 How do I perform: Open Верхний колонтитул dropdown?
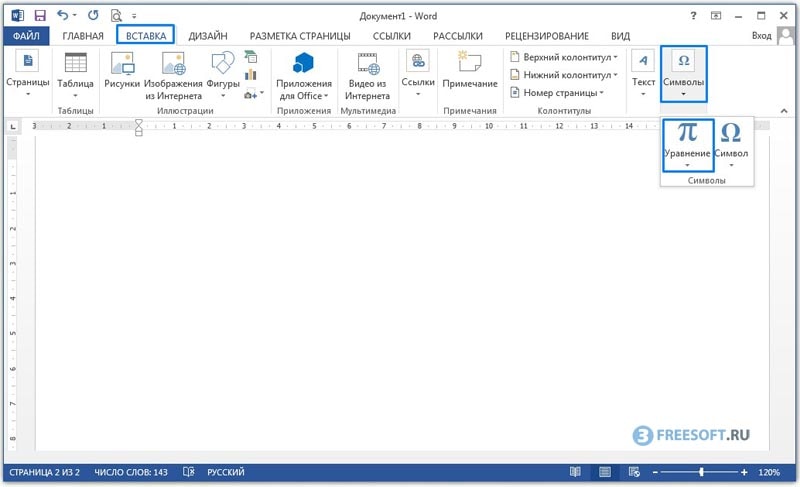(564, 57)
